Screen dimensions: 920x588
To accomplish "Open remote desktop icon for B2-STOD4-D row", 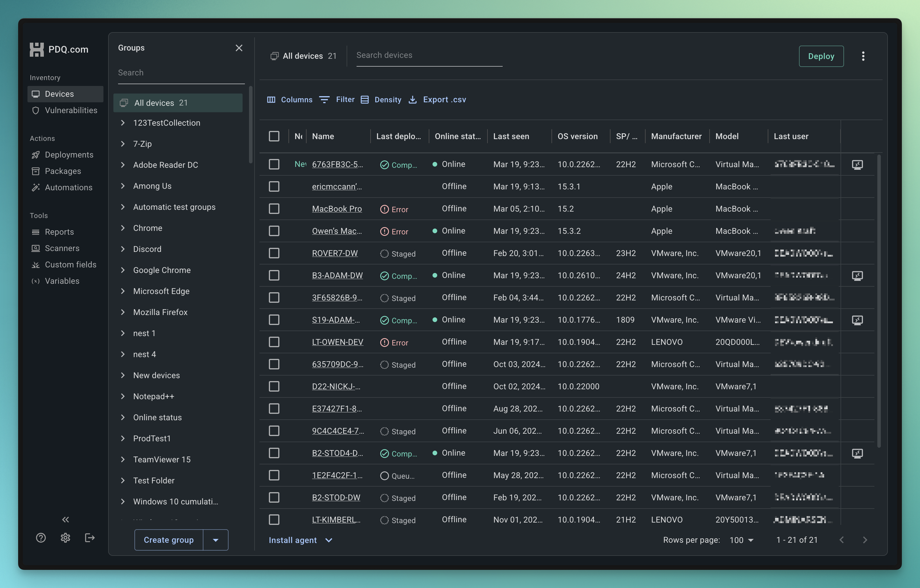I will [857, 453].
